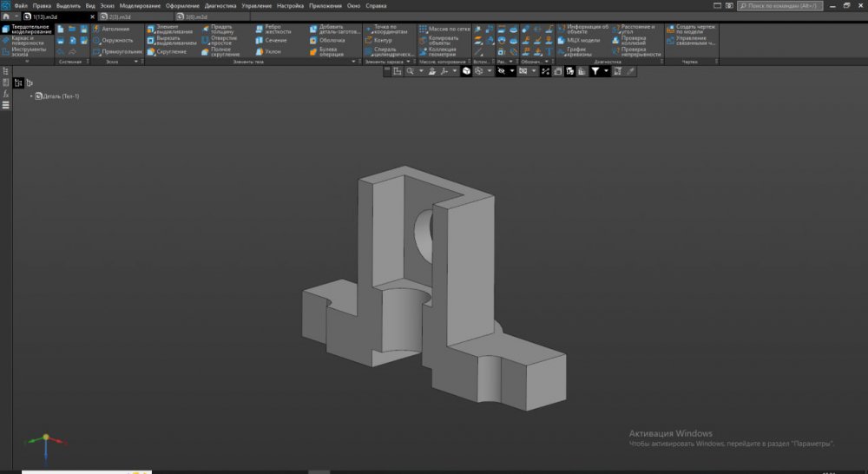This screenshot has height=474, width=868.
Task: Toggle the shaded cube display mode
Action: 466,71
